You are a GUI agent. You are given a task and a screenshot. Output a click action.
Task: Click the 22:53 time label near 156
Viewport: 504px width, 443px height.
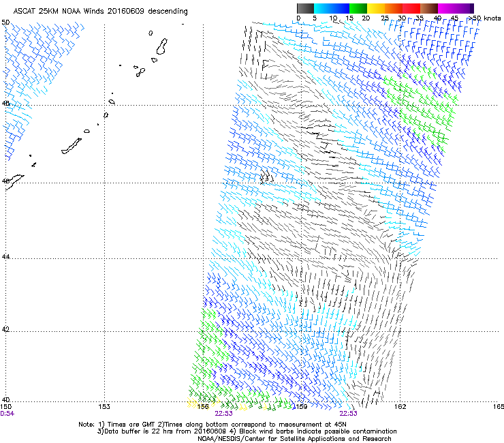[223, 414]
